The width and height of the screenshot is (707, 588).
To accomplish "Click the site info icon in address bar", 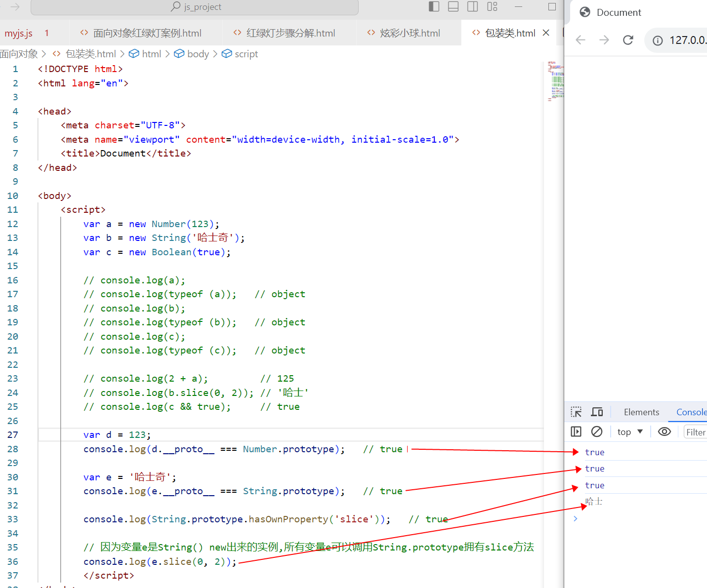I will click(x=658, y=40).
